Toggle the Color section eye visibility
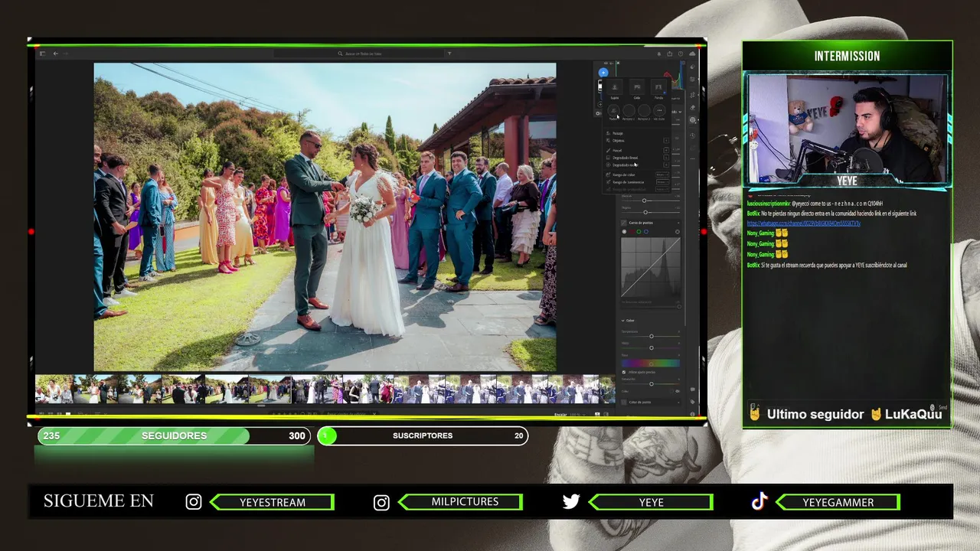 [678, 391]
